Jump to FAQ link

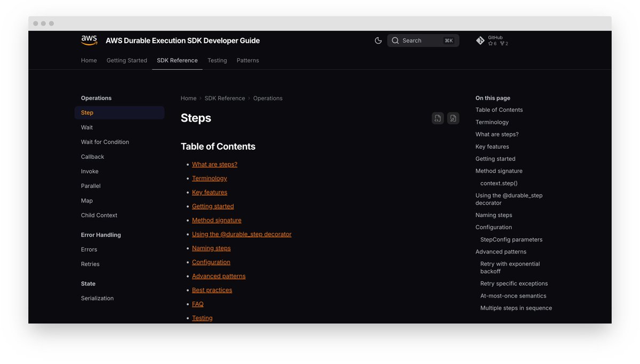tap(198, 304)
